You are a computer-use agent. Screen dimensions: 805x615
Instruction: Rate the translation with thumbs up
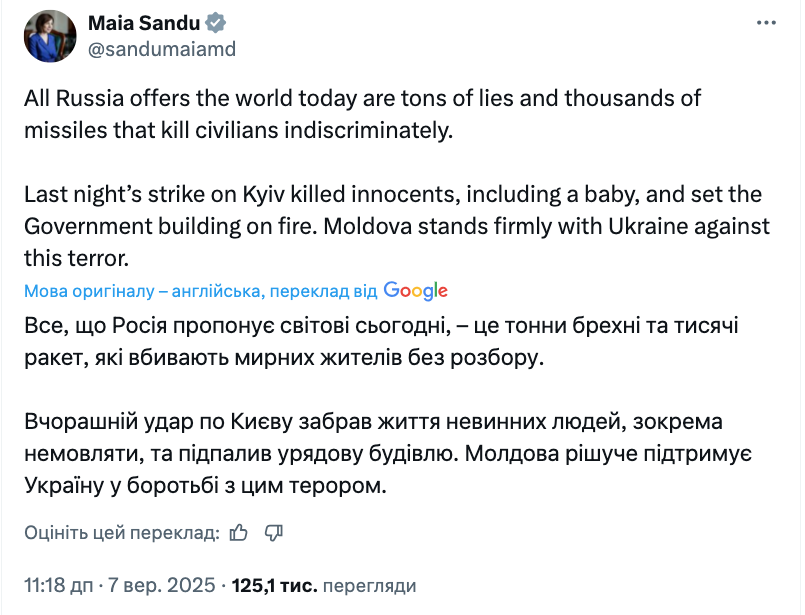(239, 534)
